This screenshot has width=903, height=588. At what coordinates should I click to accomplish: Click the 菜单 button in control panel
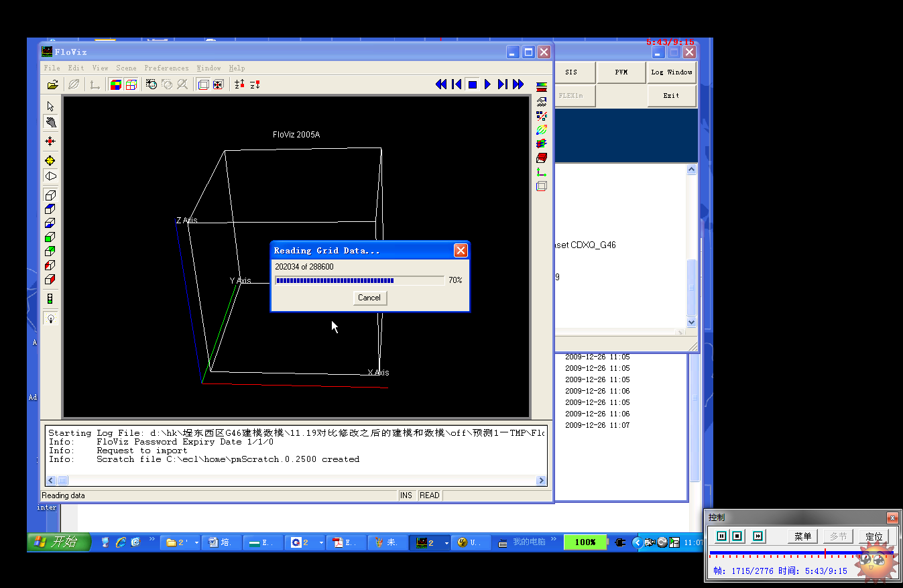coord(802,536)
